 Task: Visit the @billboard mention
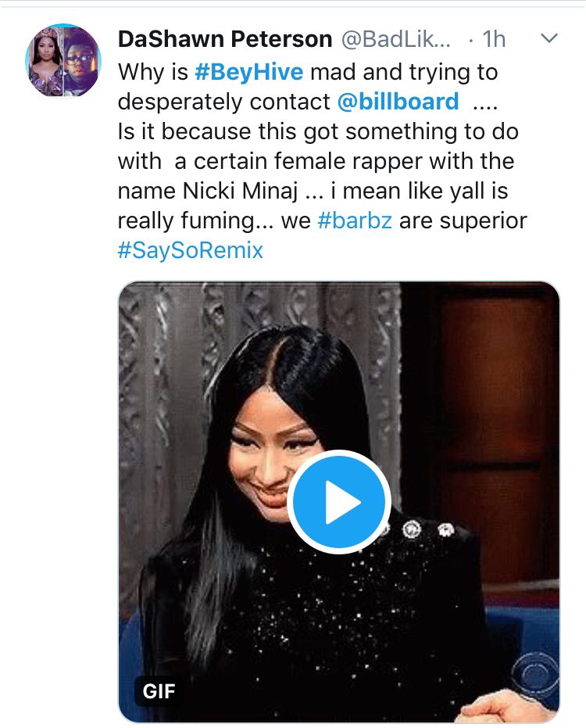398,102
